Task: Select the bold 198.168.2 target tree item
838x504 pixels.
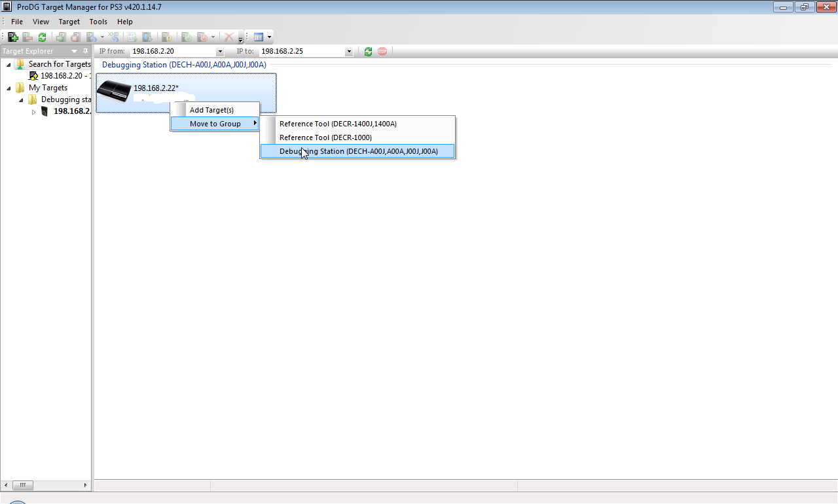Action: [x=72, y=111]
